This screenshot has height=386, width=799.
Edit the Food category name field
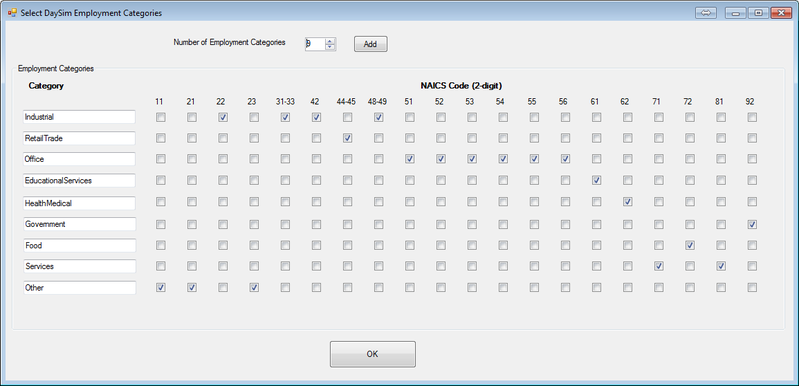tap(79, 245)
